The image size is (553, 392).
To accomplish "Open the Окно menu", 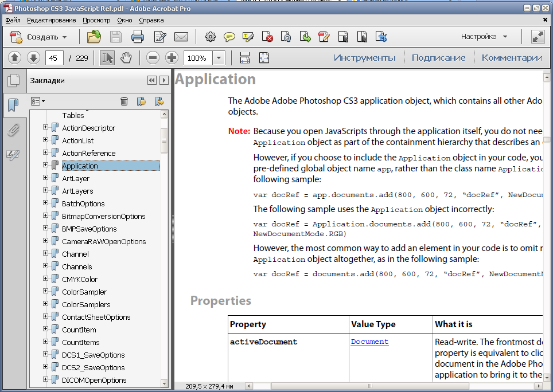I will coord(124,20).
